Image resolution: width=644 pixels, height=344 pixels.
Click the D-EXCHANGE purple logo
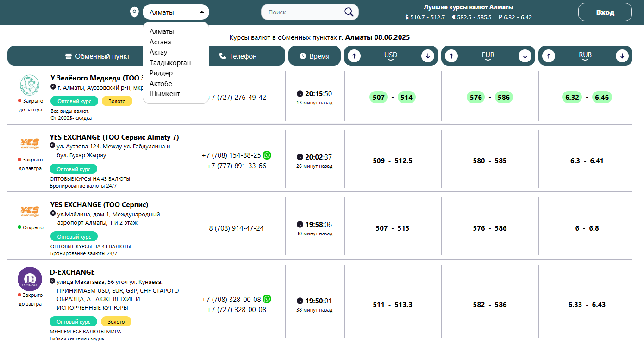tap(30, 279)
